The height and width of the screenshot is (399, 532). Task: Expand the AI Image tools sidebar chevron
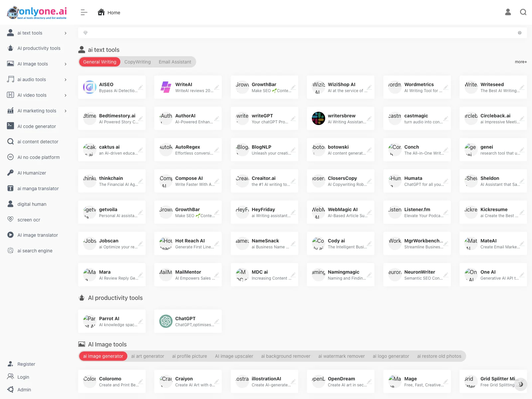[66, 64]
